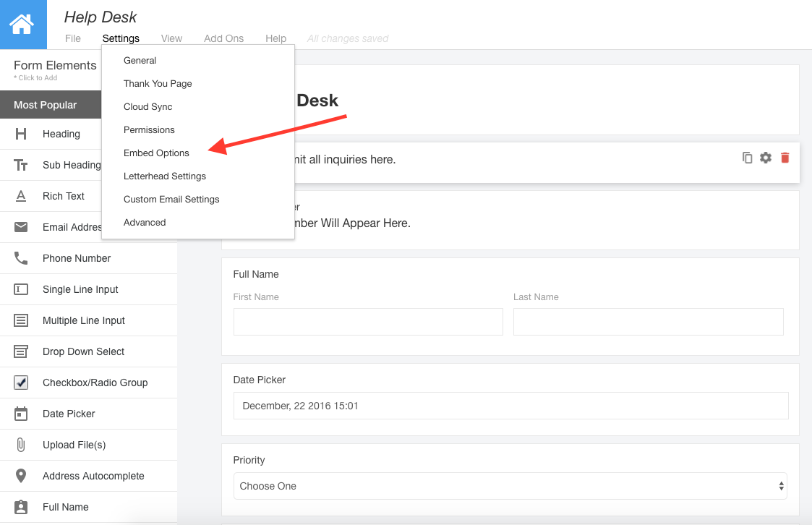Viewport: 812px width, 525px height.
Task: Select the Phone Number handset icon
Action: coord(21,258)
